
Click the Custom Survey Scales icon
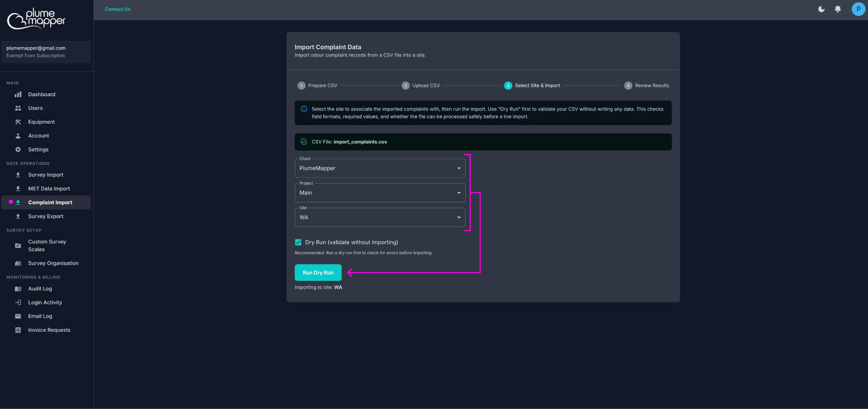click(x=18, y=245)
